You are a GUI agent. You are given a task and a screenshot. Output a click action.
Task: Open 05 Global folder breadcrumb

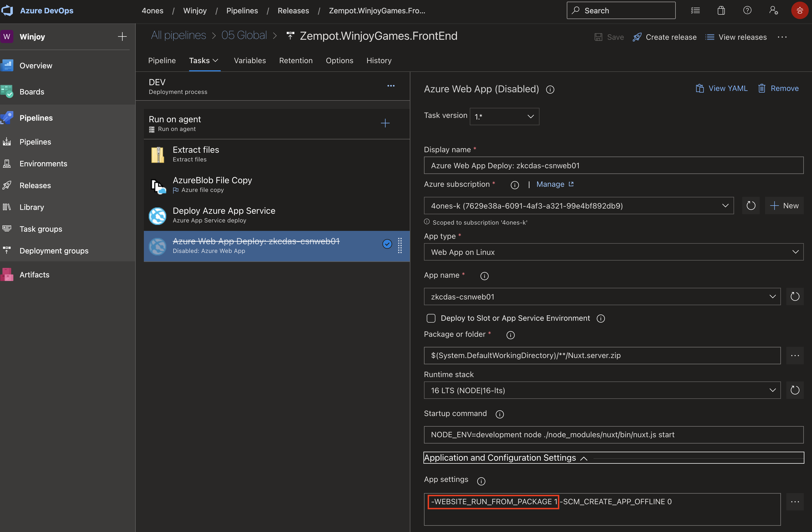(x=244, y=35)
